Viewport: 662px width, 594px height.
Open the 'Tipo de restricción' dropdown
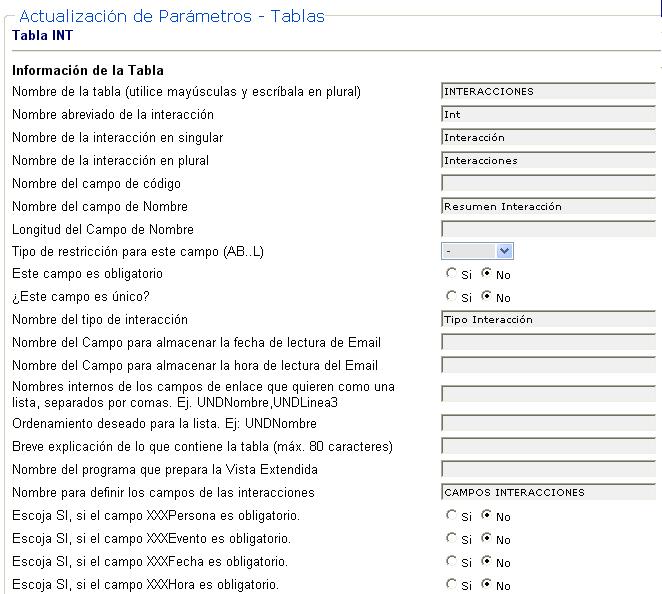pyautogui.click(x=477, y=251)
